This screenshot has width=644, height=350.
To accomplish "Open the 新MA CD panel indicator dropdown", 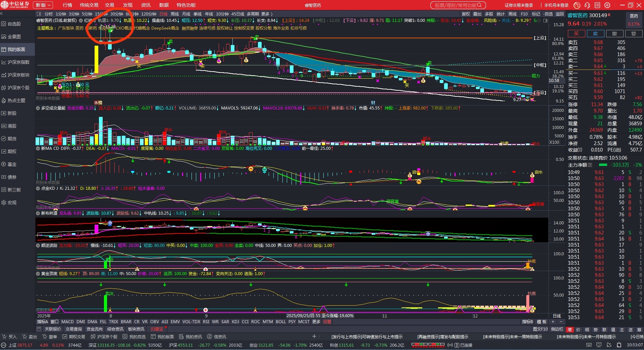I will coord(38,148).
